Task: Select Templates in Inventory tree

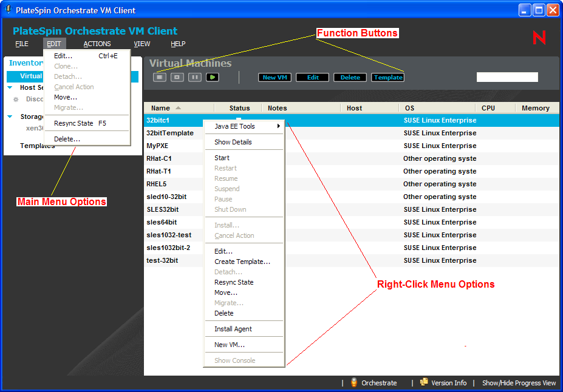Action: point(37,146)
